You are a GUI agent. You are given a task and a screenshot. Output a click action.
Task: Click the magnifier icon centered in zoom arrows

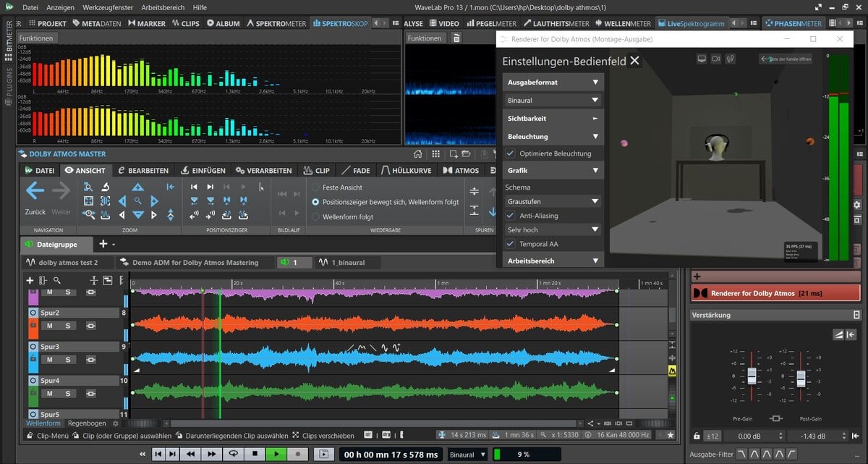138,201
